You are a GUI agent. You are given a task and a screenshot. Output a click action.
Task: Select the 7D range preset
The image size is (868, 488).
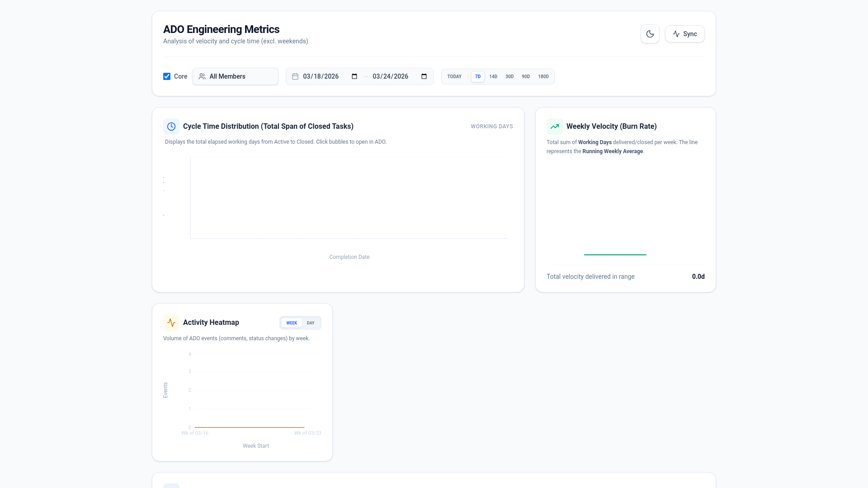click(x=477, y=77)
